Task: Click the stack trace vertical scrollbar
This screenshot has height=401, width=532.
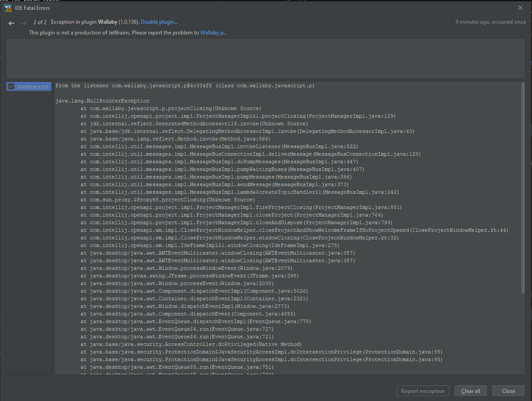Action: pyautogui.click(x=523, y=188)
